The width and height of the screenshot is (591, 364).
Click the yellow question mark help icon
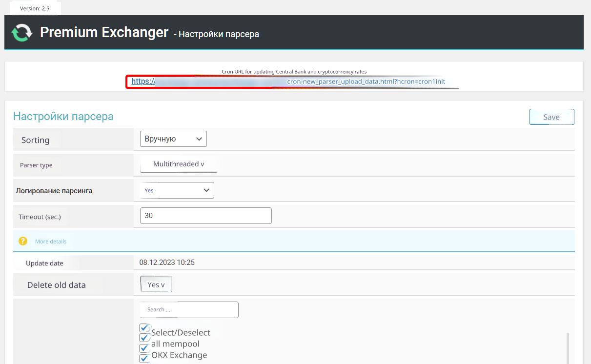[22, 241]
